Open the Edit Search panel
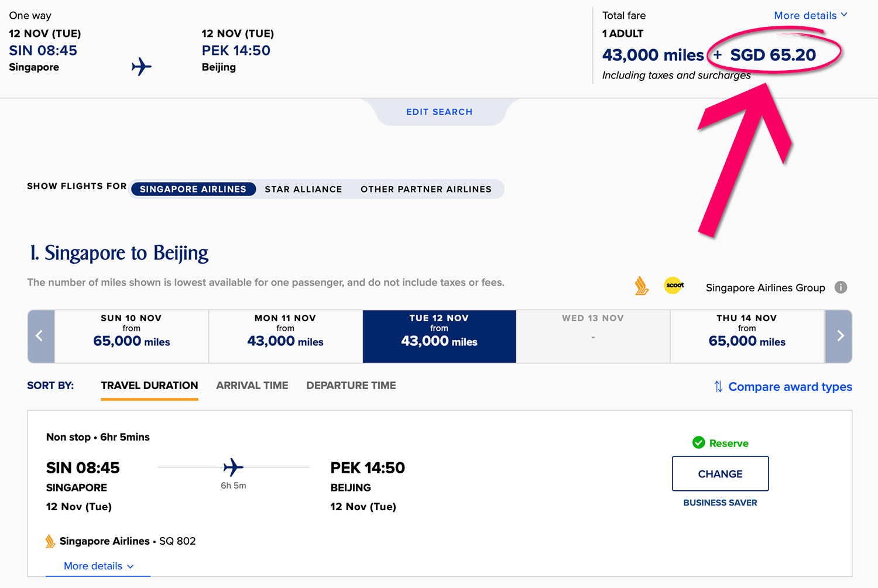This screenshot has height=588, width=878. pyautogui.click(x=439, y=112)
